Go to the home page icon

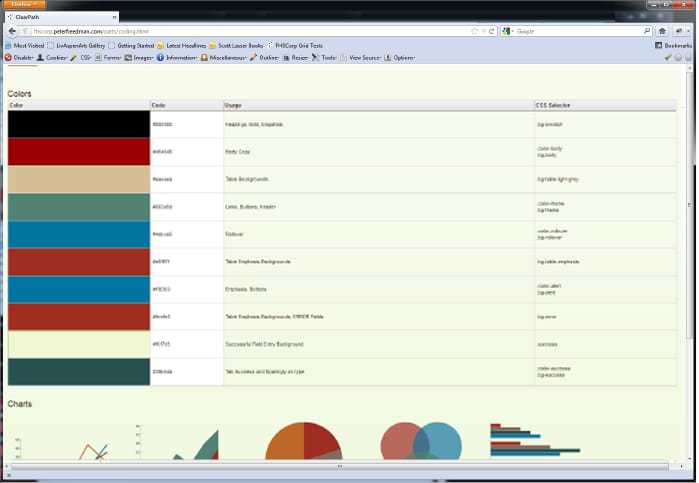click(662, 31)
